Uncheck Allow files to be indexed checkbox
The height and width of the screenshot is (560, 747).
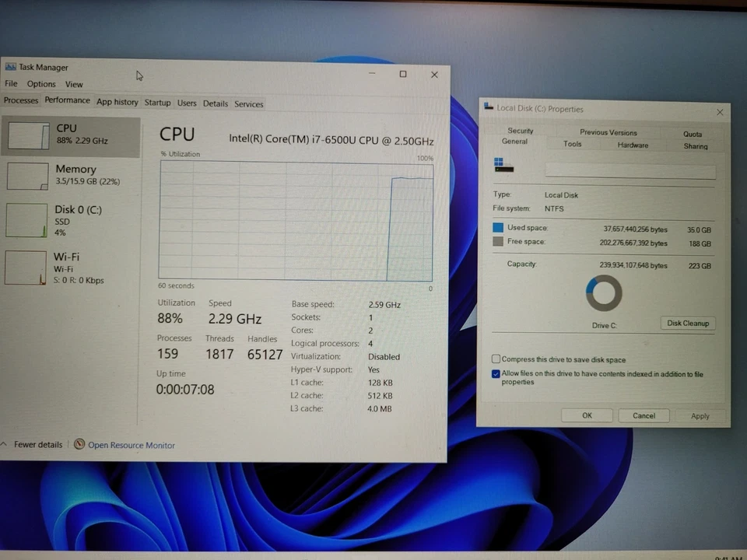pos(496,373)
